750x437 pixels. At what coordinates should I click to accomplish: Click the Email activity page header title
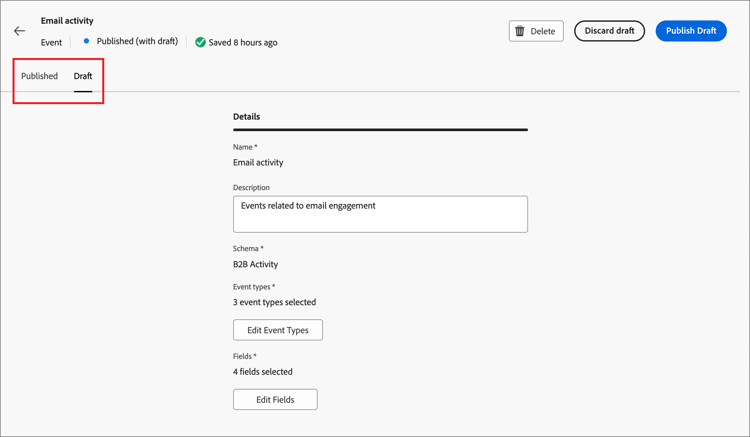(x=67, y=20)
